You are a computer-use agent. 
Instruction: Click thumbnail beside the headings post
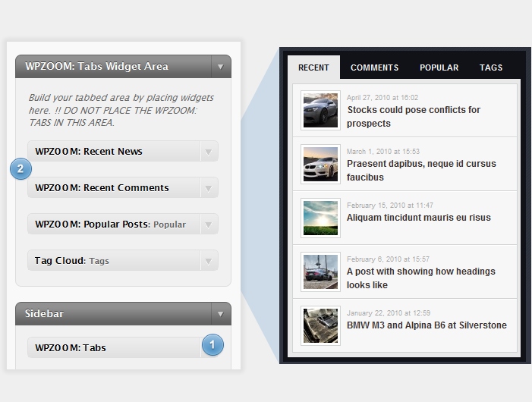coord(320,272)
